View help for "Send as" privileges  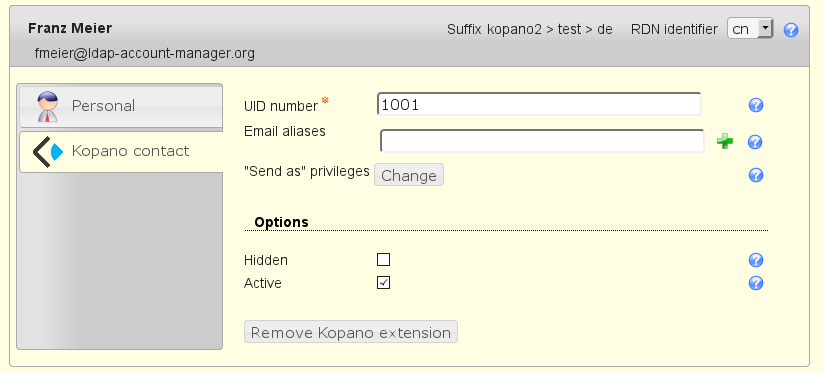tap(755, 175)
